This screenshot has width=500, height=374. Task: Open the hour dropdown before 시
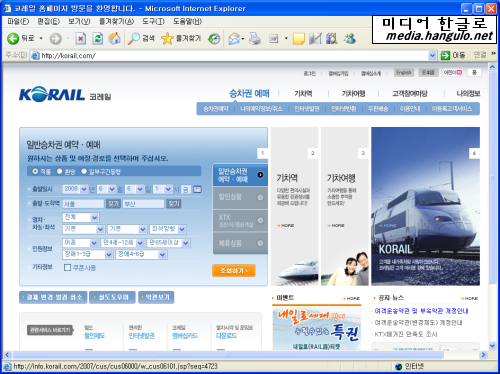[162, 189]
